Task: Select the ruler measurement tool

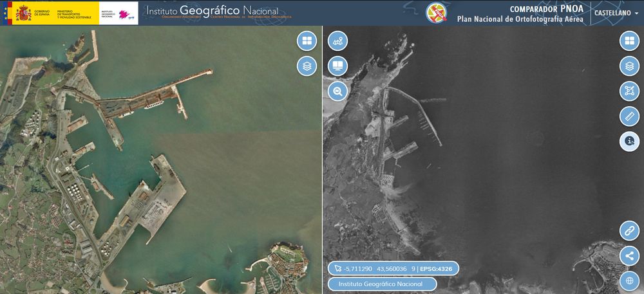Action: tap(629, 116)
